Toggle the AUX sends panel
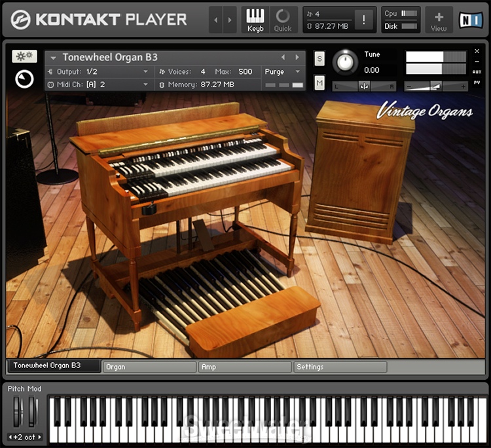Screen dimensions: 491x448 point(477,72)
